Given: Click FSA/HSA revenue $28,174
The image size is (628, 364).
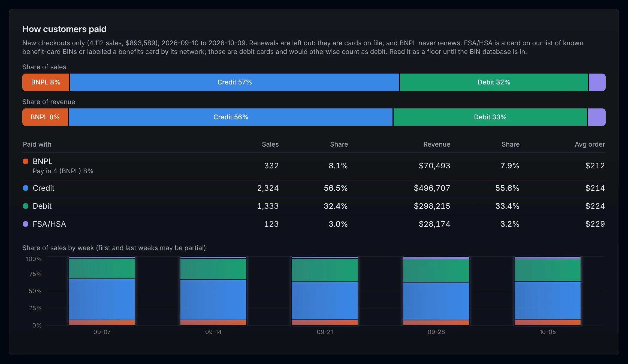Looking at the screenshot, I should click(x=434, y=224).
